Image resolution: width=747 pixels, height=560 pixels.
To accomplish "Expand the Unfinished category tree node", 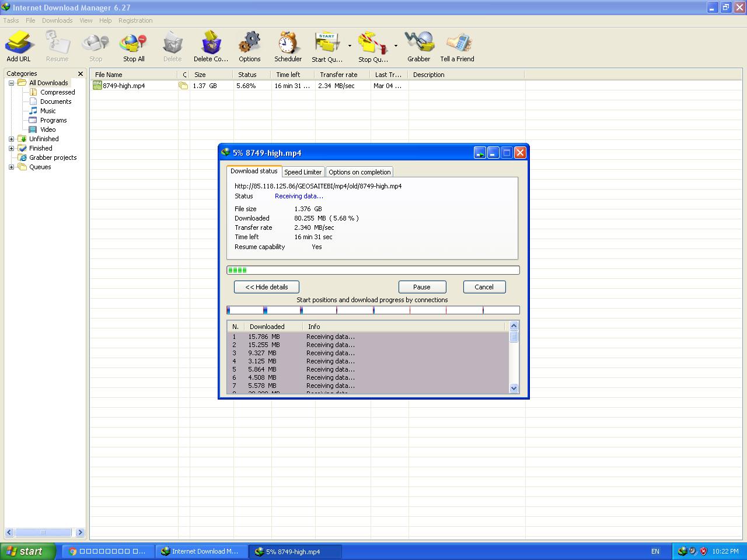I will [x=11, y=139].
